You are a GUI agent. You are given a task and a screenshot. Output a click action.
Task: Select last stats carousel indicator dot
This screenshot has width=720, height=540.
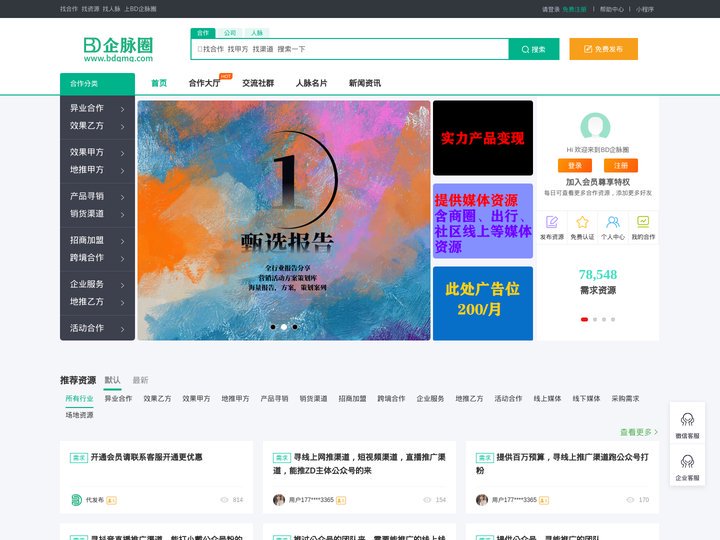[x=613, y=319]
